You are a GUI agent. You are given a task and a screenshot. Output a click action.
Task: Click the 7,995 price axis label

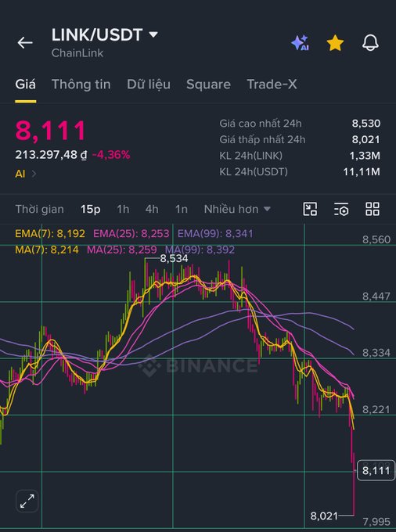[x=376, y=522]
